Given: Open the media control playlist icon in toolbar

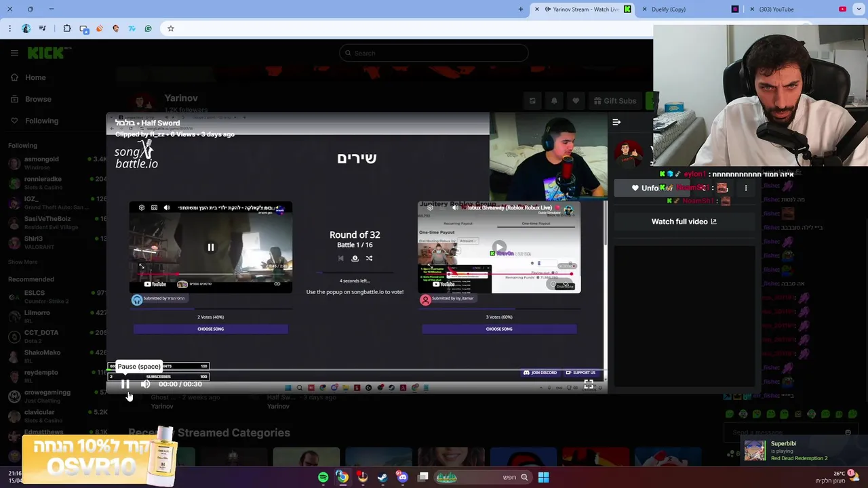Looking at the screenshot, I should [43, 28].
